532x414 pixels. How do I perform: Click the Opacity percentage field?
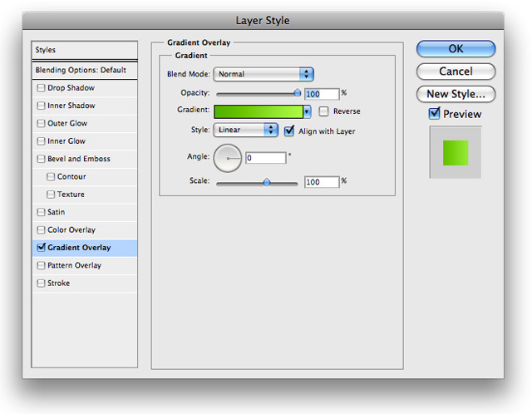(x=322, y=94)
